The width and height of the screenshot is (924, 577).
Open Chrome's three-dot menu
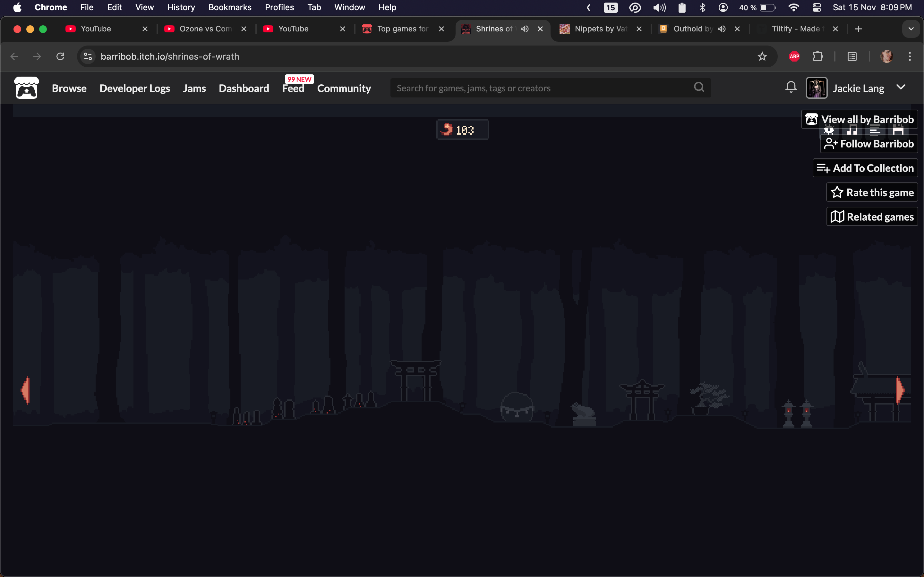coord(910,56)
